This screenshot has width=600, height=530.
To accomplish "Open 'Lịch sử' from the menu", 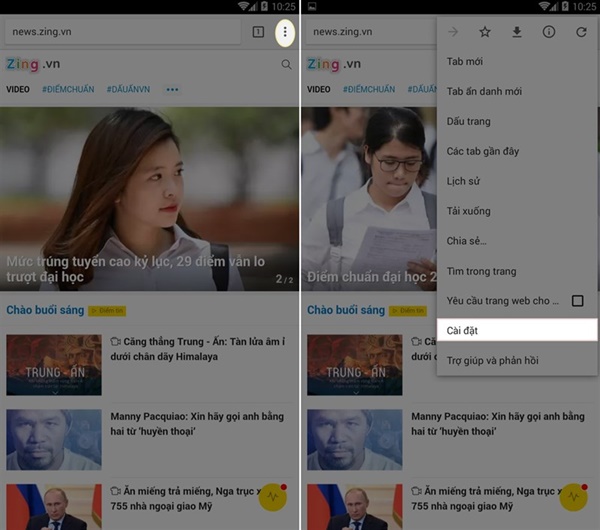I will 517,181.
